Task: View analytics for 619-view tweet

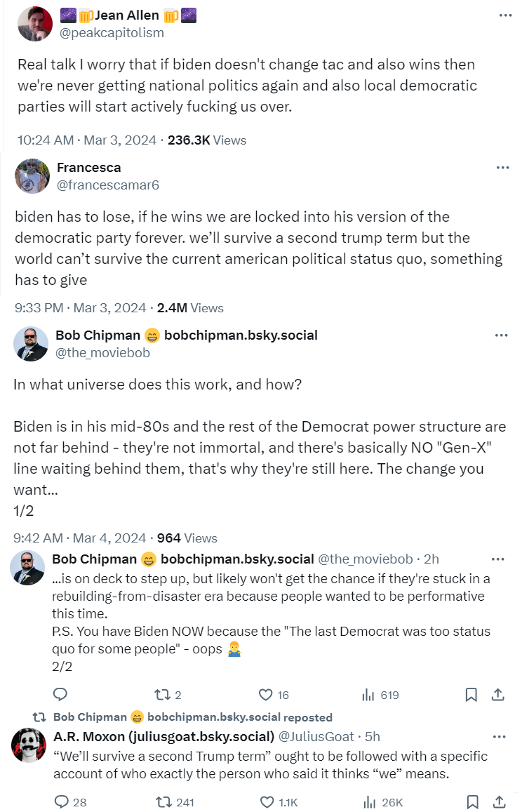Action: pos(368,695)
